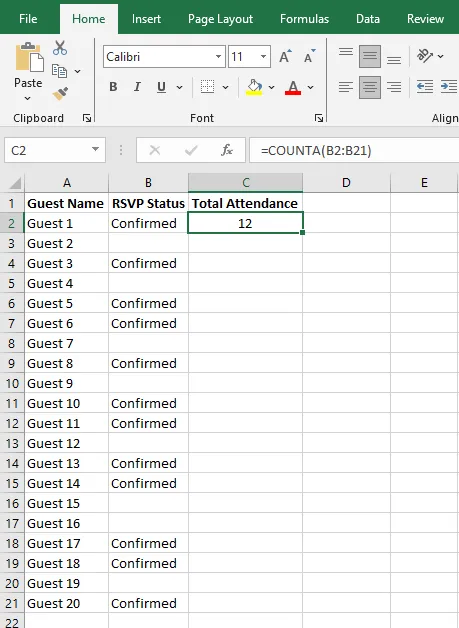Click the Increase Font Size icon
The height and width of the screenshot is (628, 459).
286,57
